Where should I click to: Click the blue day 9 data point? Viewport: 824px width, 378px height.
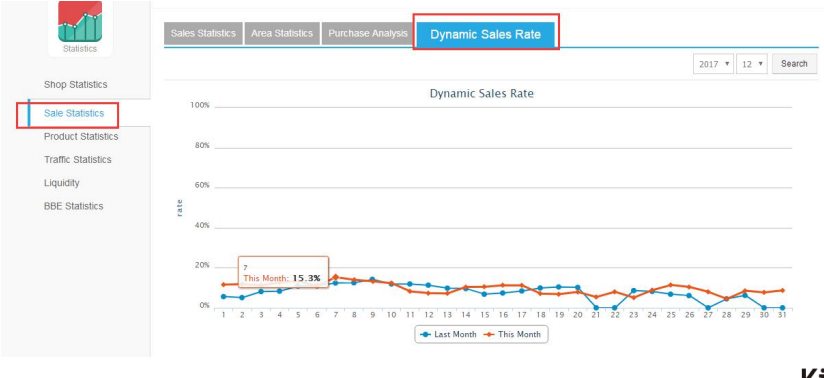pos(373,280)
